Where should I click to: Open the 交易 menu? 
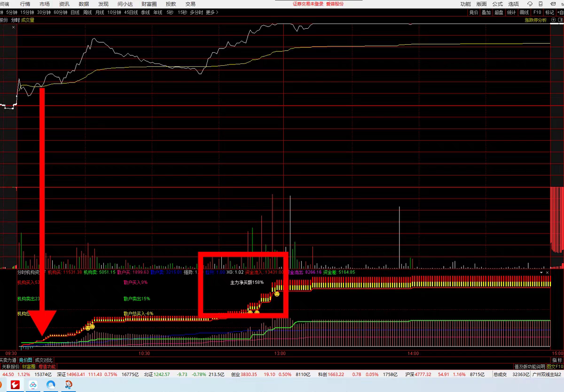190,4
